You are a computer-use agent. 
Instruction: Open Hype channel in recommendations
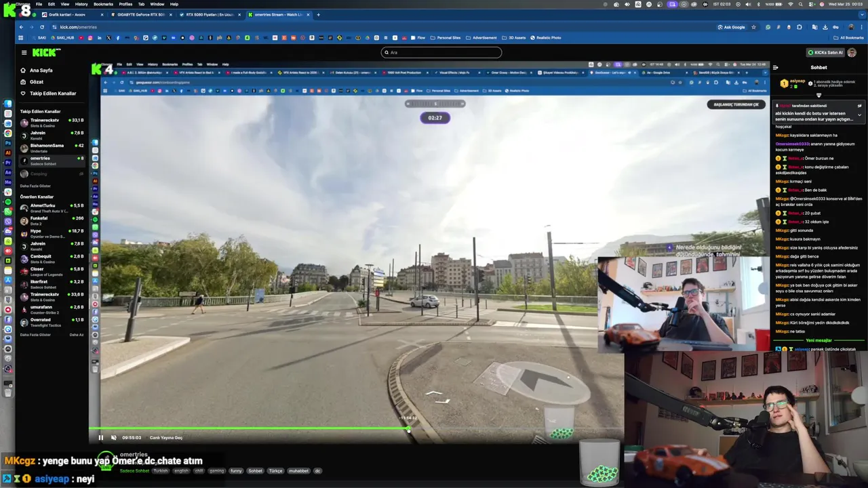click(52, 233)
